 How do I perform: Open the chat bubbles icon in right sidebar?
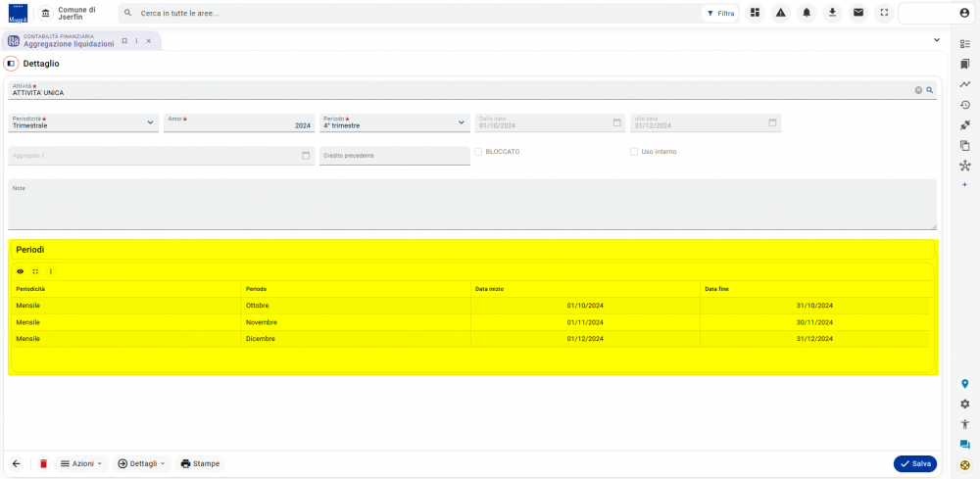965,445
